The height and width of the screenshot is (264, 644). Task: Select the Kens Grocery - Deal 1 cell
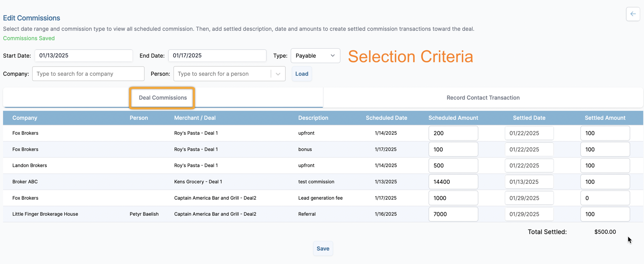198,182
